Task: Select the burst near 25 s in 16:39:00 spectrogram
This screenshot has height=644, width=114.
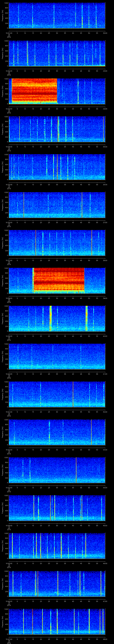Action: (51, 318)
